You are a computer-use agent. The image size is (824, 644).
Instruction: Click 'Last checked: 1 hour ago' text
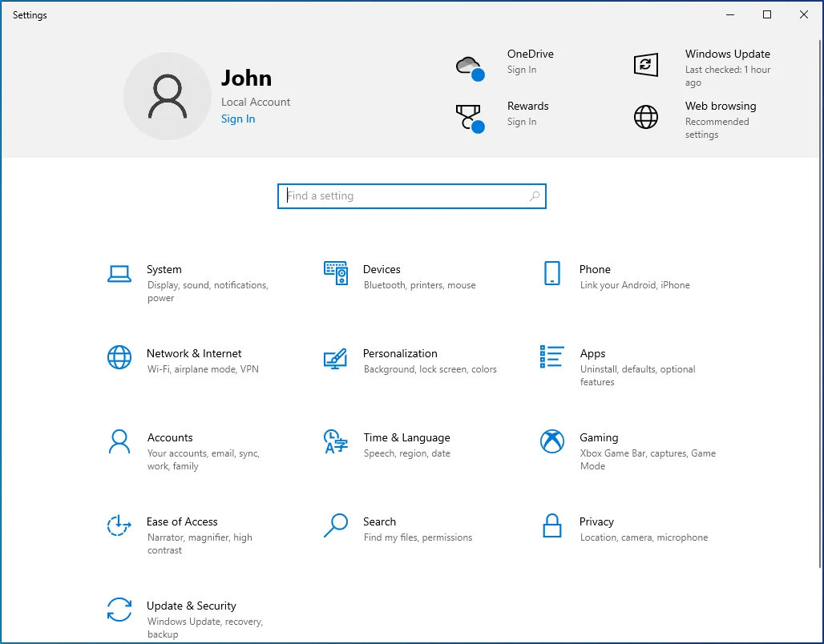727,75
